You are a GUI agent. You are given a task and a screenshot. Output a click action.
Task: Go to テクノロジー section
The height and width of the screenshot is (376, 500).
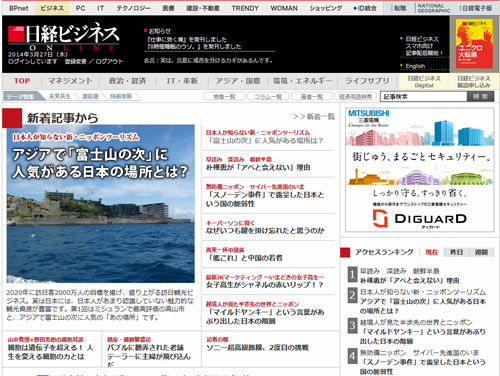tap(133, 8)
